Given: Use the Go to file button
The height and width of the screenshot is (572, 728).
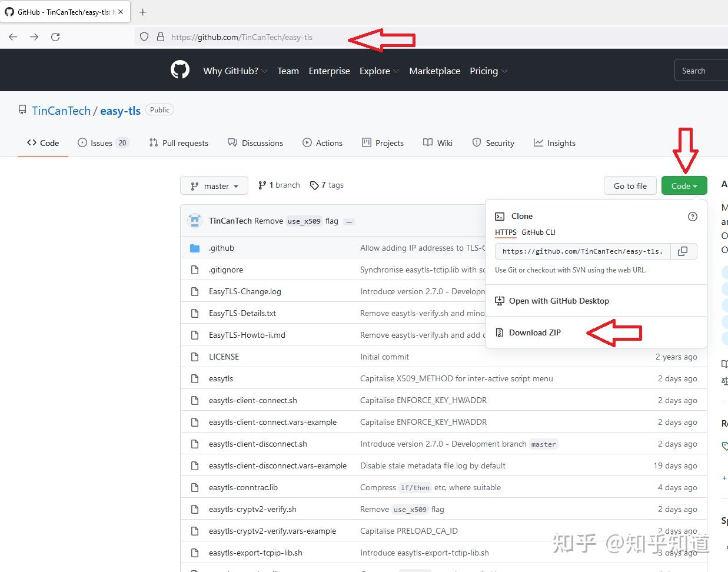Looking at the screenshot, I should pos(630,185).
